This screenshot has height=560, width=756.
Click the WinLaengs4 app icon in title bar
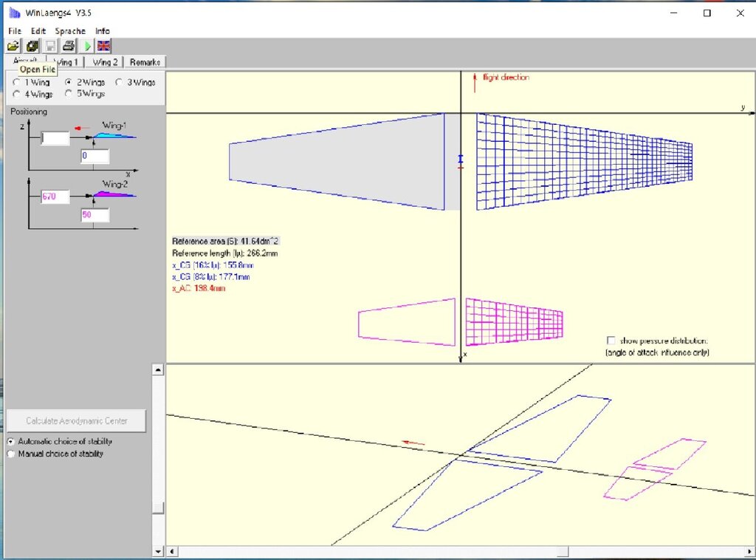(x=14, y=13)
